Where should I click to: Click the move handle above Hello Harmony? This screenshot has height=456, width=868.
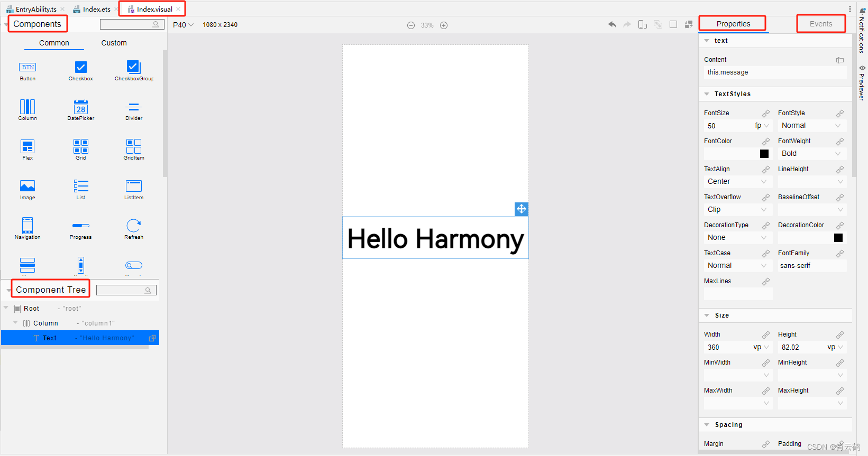click(522, 209)
